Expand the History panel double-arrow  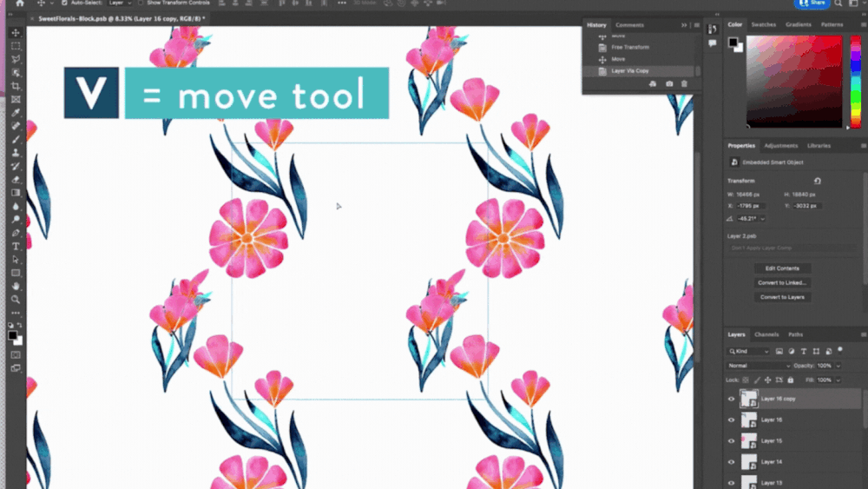click(684, 25)
